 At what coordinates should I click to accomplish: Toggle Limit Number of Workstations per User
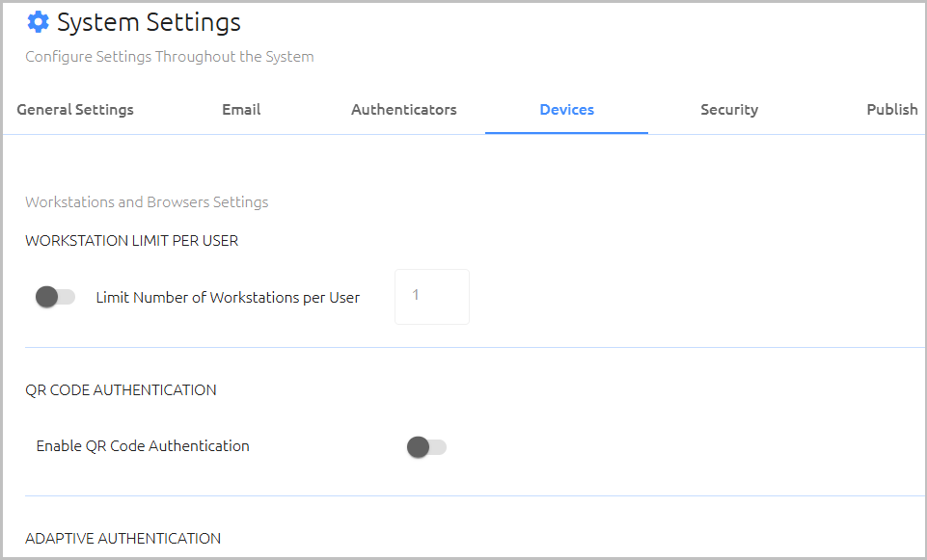coord(56,297)
